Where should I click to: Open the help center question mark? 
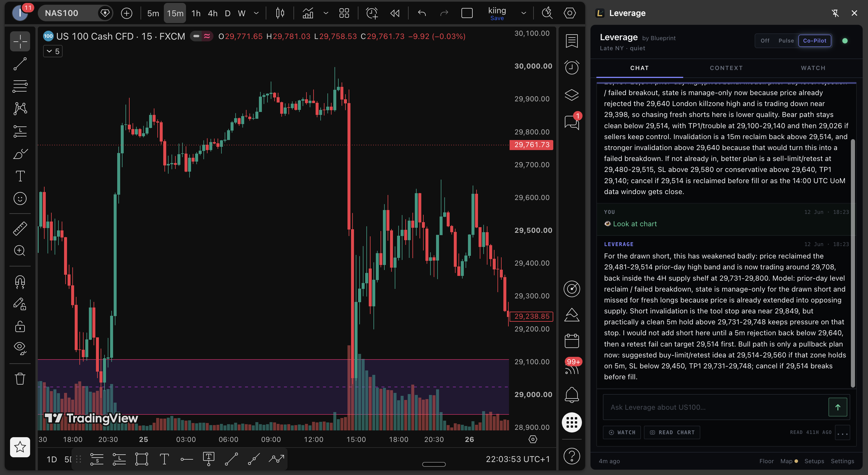pos(572,456)
